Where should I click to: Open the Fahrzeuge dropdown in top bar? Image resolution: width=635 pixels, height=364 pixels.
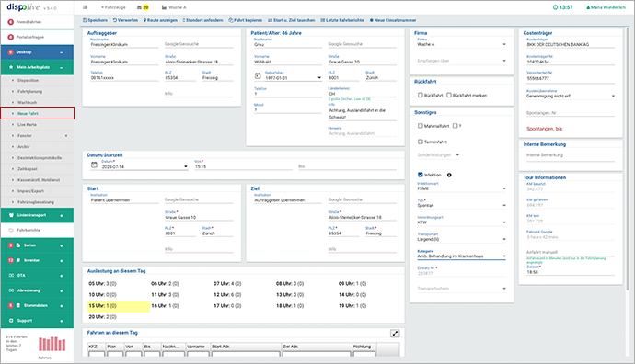tap(113, 7)
